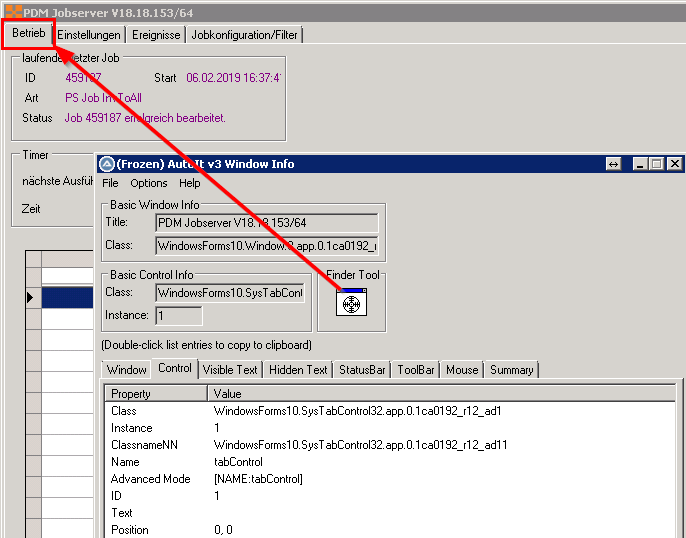Click the Class field in Basic Window Info

(266, 246)
